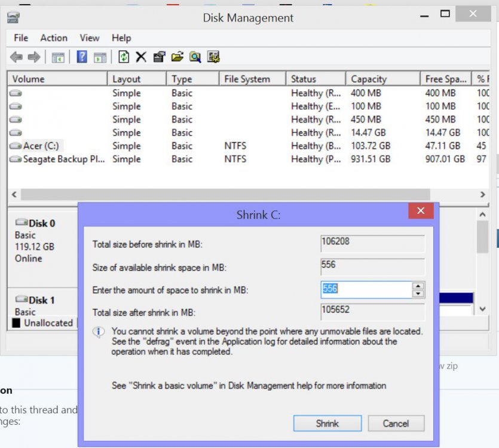Screen dimensions: 499x448
Task: Click the 47.11 GB free space cell
Action: [443, 146]
